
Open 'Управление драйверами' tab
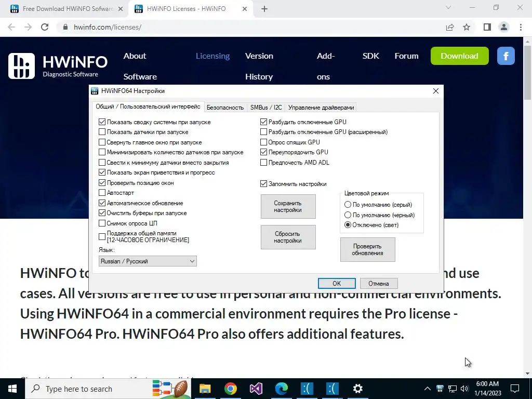pos(321,108)
